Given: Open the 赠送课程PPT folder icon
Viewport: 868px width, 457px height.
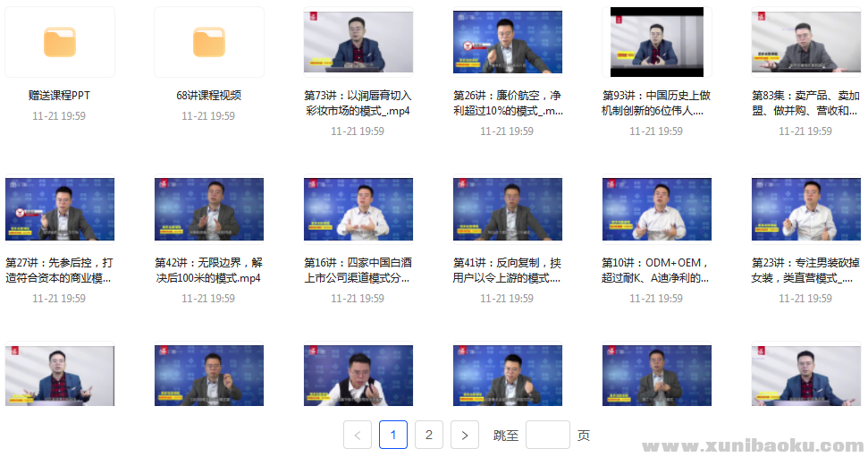Looking at the screenshot, I should click(60, 42).
